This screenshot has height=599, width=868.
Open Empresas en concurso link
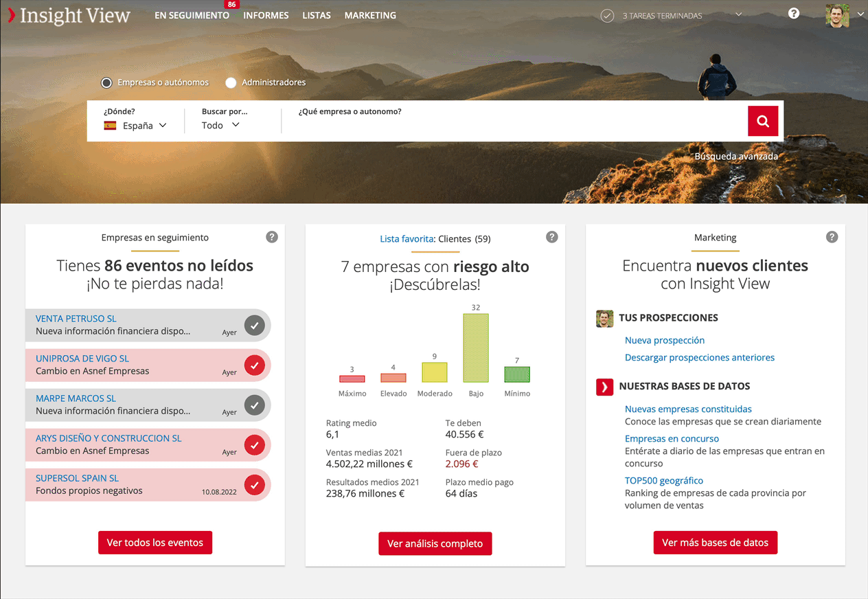pos(672,438)
